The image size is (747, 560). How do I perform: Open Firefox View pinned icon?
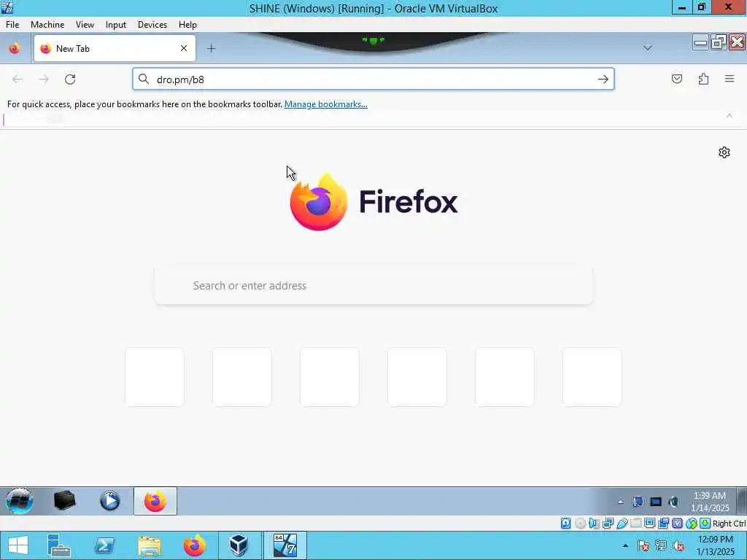point(15,48)
